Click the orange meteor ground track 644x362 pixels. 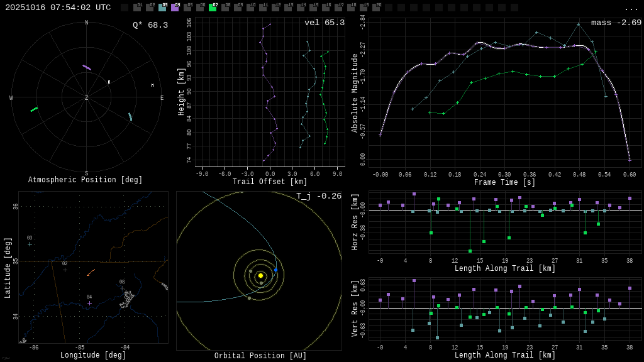click(x=91, y=272)
